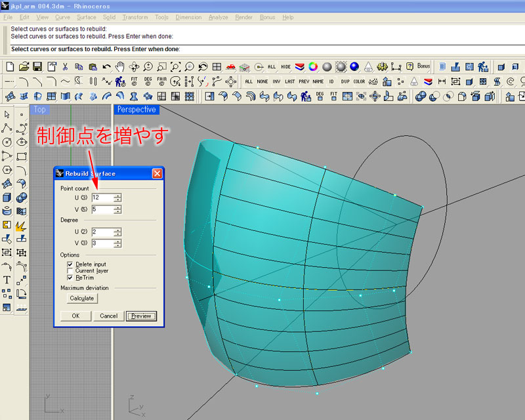
Task: Increase U point count with up spinner arrow
Action: tap(117, 196)
